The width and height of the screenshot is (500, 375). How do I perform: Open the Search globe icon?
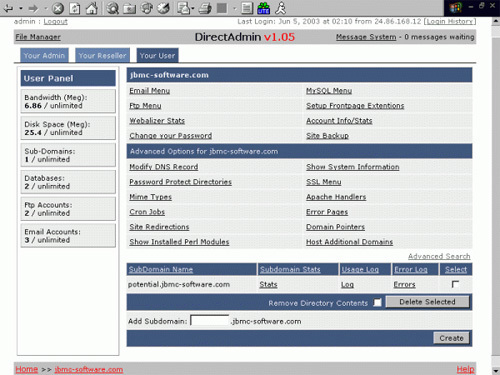click(x=112, y=8)
